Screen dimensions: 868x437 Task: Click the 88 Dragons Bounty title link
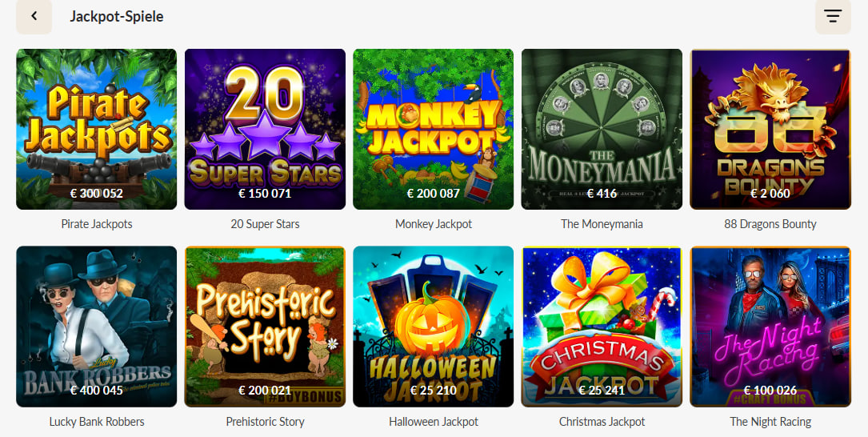tap(770, 224)
